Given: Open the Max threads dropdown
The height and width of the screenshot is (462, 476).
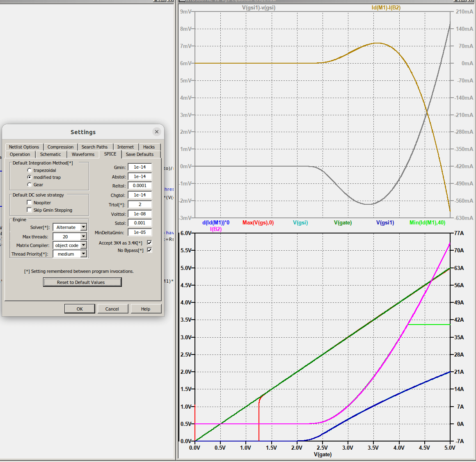Looking at the screenshot, I should point(84,236).
